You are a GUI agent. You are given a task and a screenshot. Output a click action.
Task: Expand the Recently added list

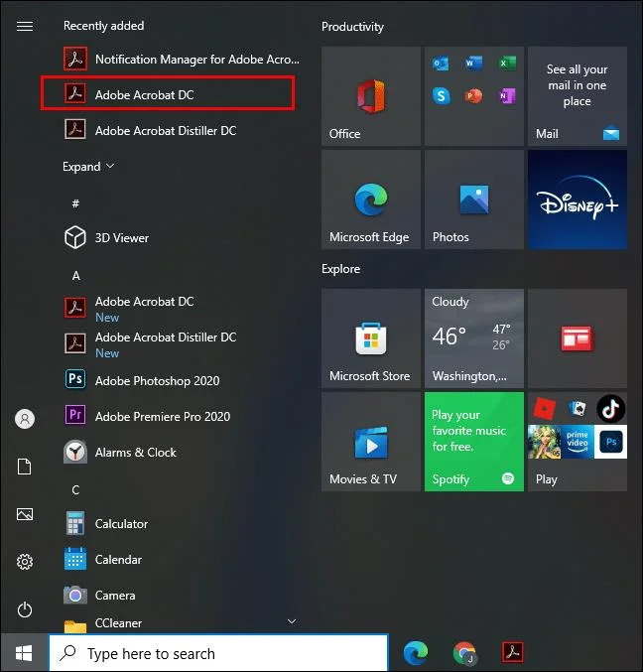pos(88,167)
